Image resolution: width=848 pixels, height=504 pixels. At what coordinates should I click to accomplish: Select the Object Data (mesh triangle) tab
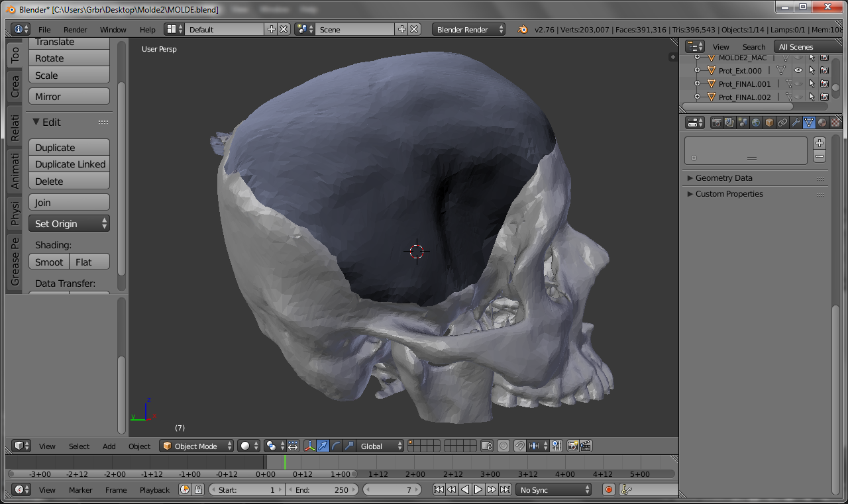[809, 123]
